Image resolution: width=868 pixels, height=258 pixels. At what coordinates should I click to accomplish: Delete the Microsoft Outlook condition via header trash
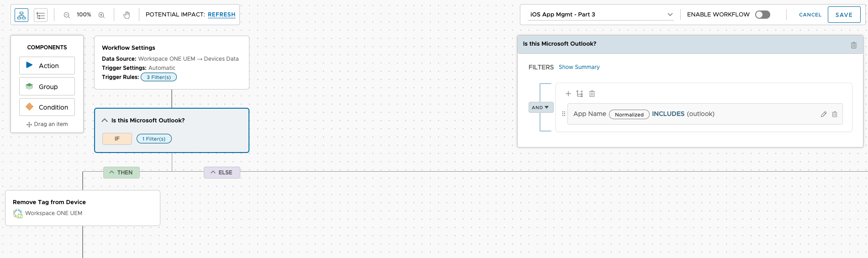coord(853,45)
